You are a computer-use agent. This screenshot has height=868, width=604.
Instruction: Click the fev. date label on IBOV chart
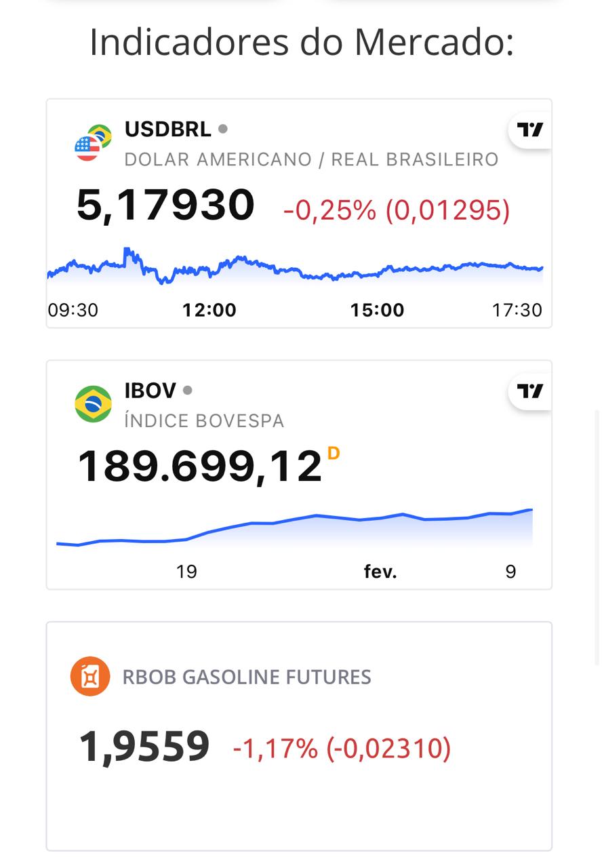click(380, 572)
